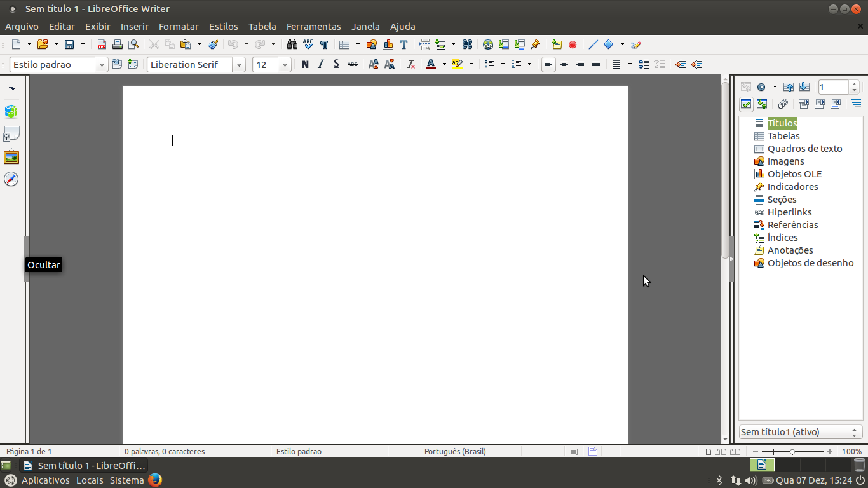
Task: Toggle underline formatting
Action: point(336,64)
